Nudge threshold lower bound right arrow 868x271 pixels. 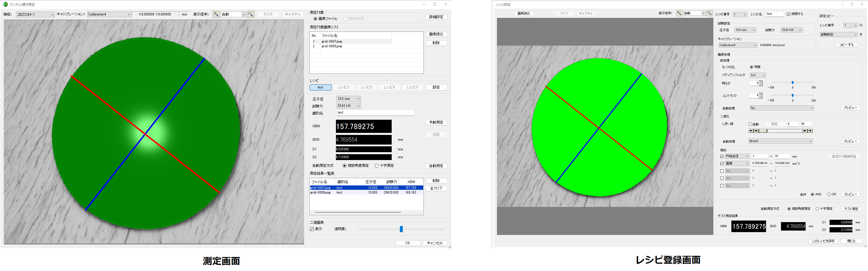click(x=756, y=131)
